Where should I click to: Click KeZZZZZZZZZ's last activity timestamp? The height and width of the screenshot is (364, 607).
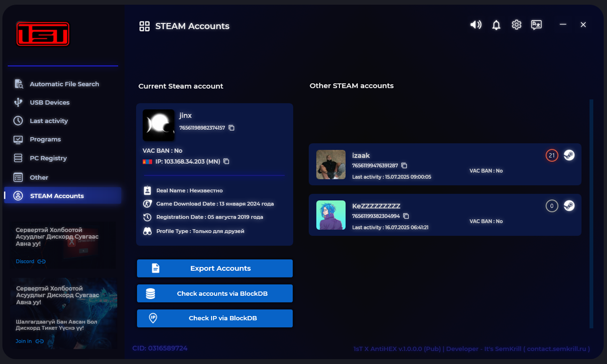(x=390, y=227)
